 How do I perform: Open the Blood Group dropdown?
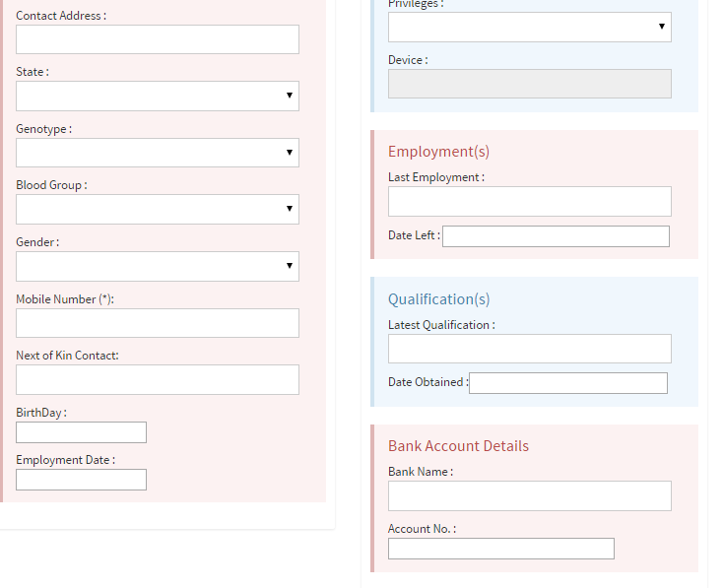(x=157, y=209)
